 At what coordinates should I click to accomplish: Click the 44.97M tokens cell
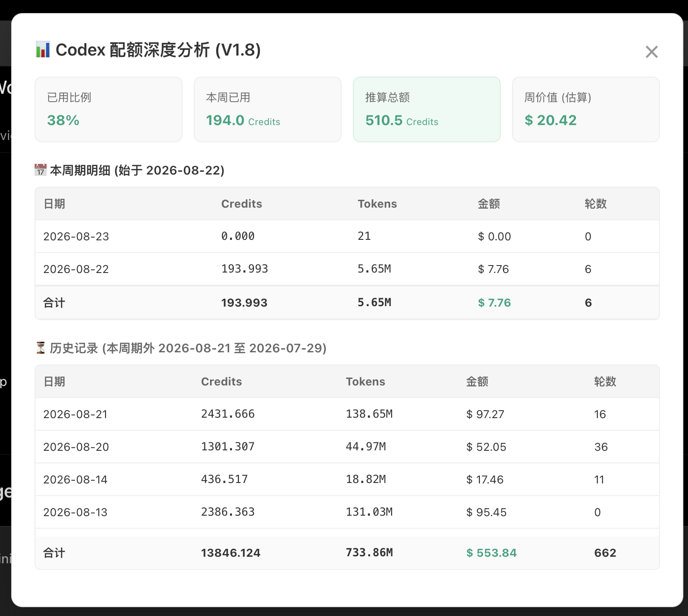coord(366,447)
